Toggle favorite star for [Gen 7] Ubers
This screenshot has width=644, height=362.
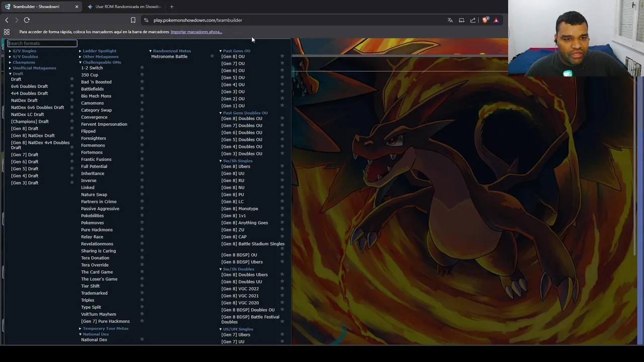pos(282,334)
